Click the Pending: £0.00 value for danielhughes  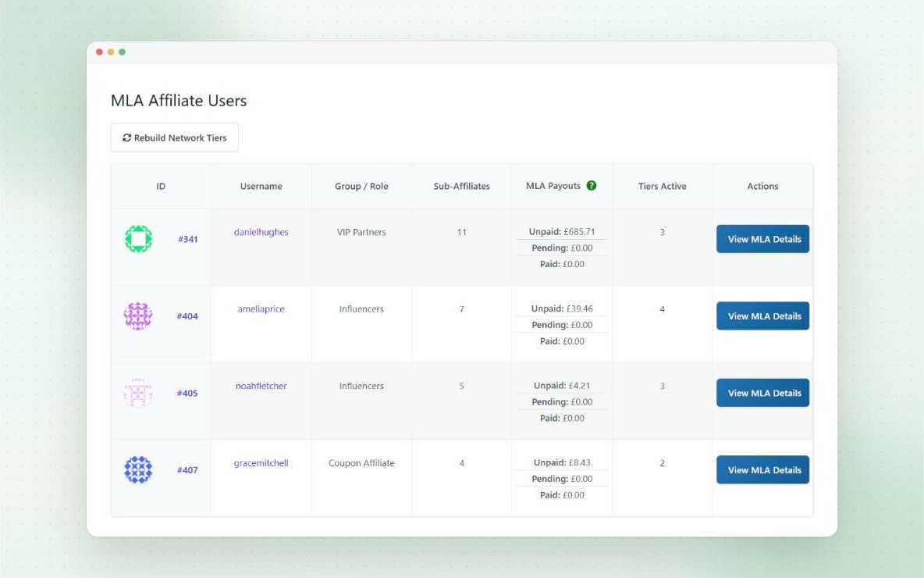(562, 248)
